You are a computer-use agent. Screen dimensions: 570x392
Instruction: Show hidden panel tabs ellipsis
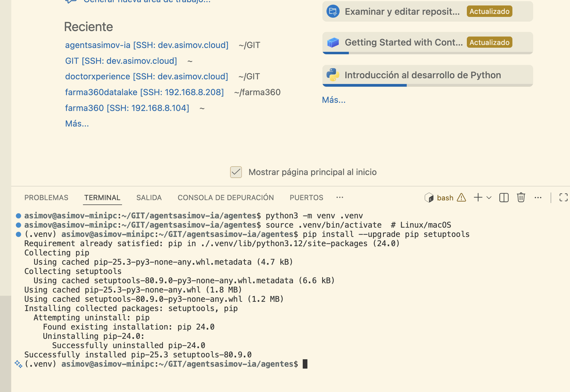point(340,197)
